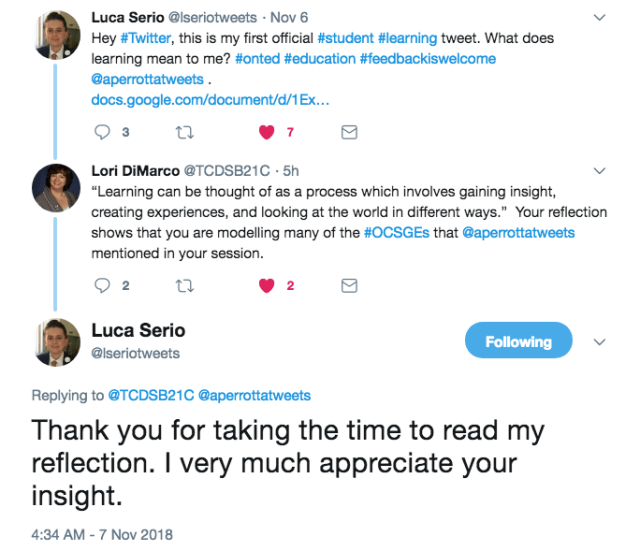The width and height of the screenshot is (640, 551).
Task: Open @TCDSB21C in the Replying to line
Action: pos(151,396)
